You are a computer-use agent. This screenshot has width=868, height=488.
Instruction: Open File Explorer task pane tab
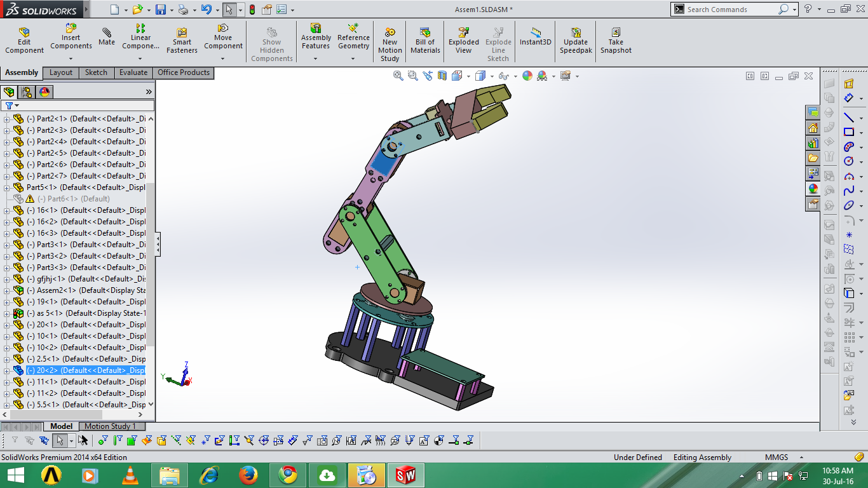[813, 158]
